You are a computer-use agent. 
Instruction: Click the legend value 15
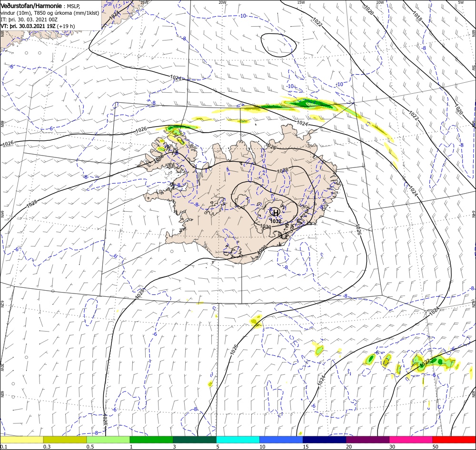coord(306,446)
